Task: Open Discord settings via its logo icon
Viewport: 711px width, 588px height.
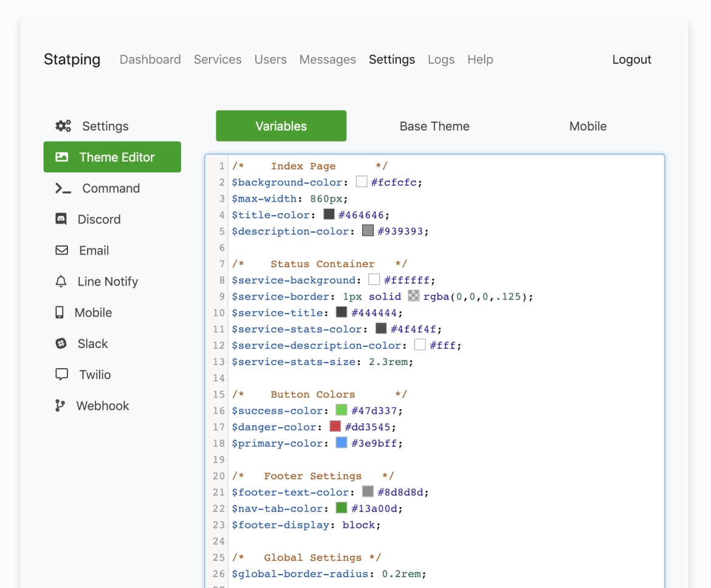Action: (63, 219)
